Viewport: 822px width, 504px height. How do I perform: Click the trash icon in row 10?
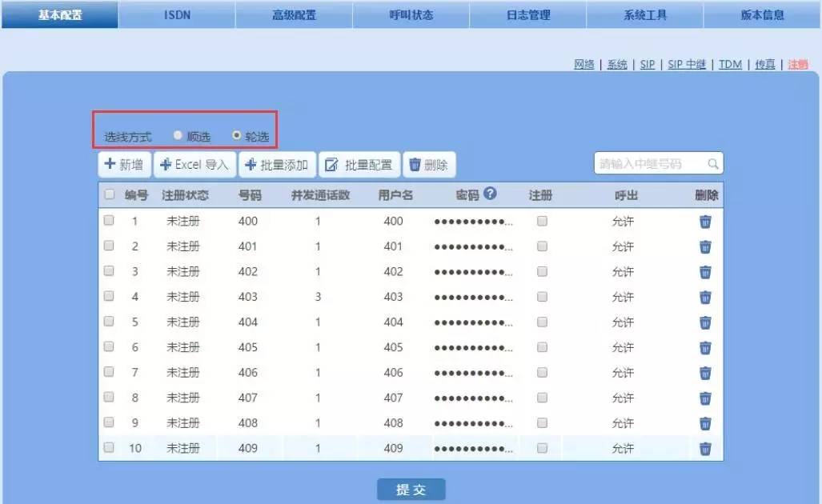[705, 449]
